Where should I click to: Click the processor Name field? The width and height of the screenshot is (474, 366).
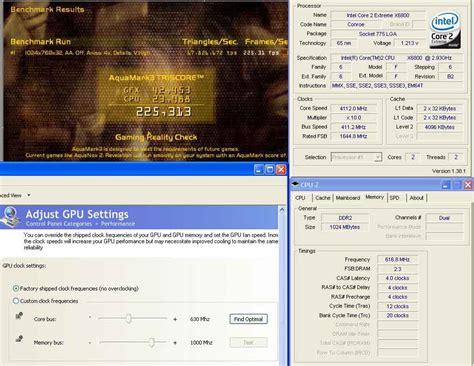tap(378, 15)
